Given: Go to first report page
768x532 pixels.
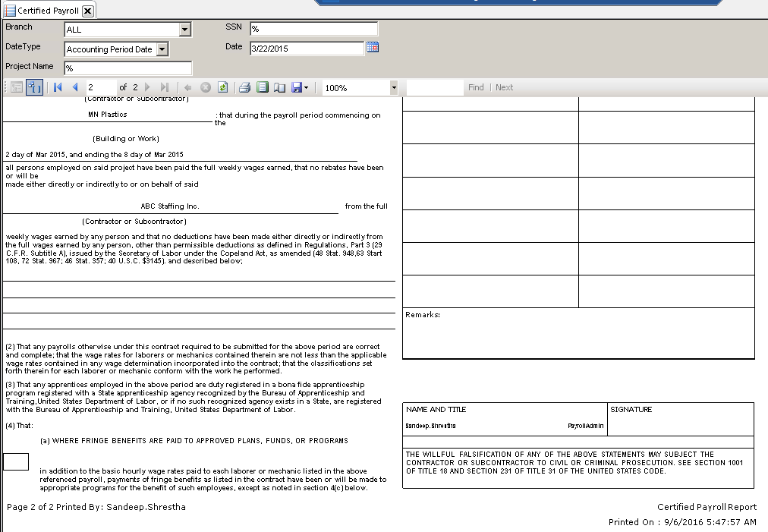Looking at the screenshot, I should pyautogui.click(x=58, y=87).
